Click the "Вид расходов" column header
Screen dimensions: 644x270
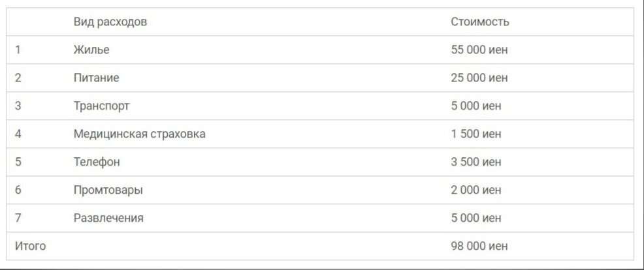coord(110,22)
